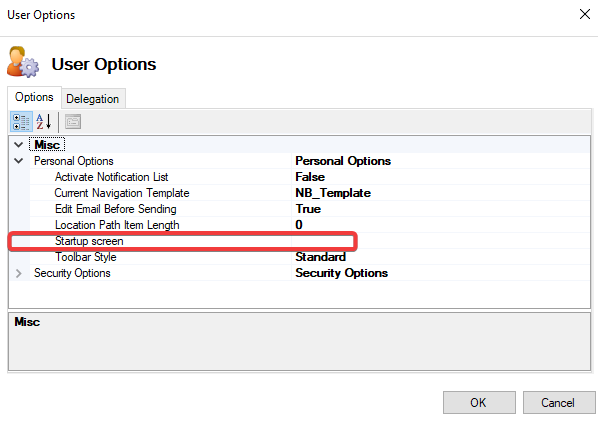Select the Security Options row label

pos(72,273)
